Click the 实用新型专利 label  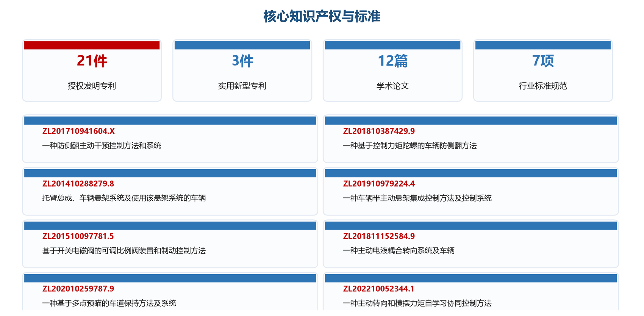click(242, 86)
